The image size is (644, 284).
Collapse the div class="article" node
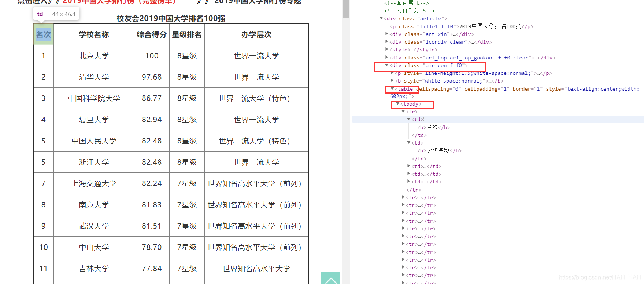[x=381, y=18]
